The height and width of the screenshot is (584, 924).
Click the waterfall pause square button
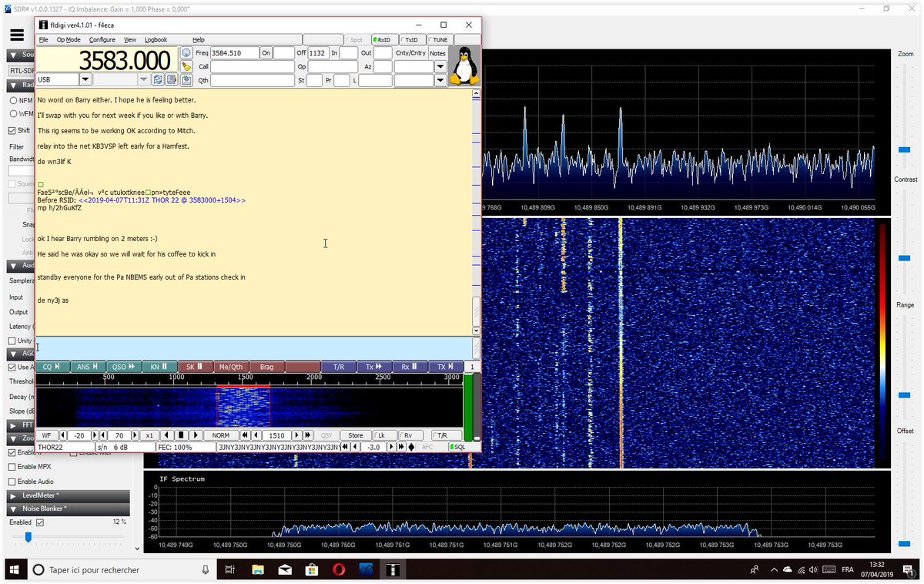coord(181,435)
